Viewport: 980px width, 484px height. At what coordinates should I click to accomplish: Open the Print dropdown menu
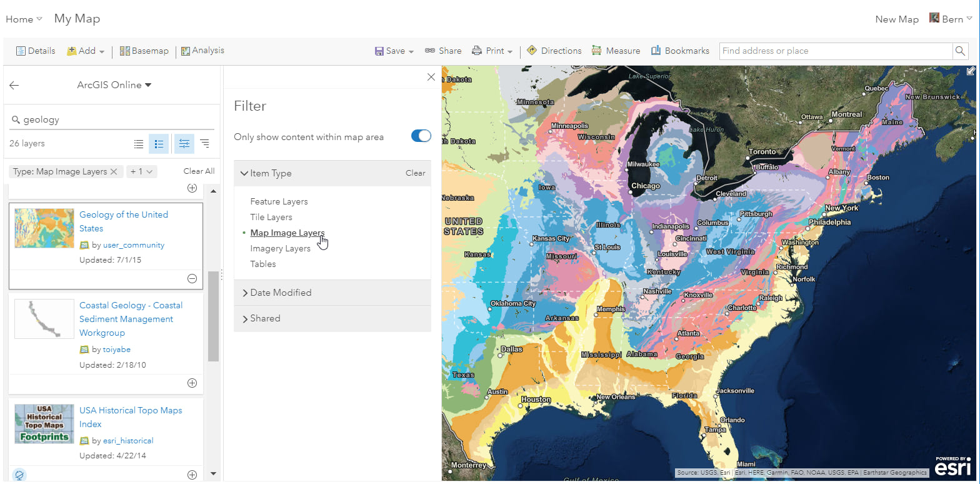pyautogui.click(x=492, y=51)
